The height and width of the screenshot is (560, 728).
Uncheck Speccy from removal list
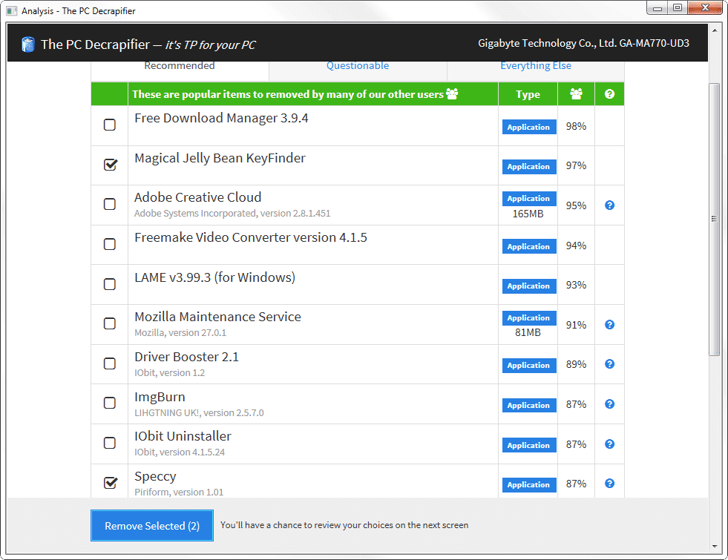(x=110, y=483)
